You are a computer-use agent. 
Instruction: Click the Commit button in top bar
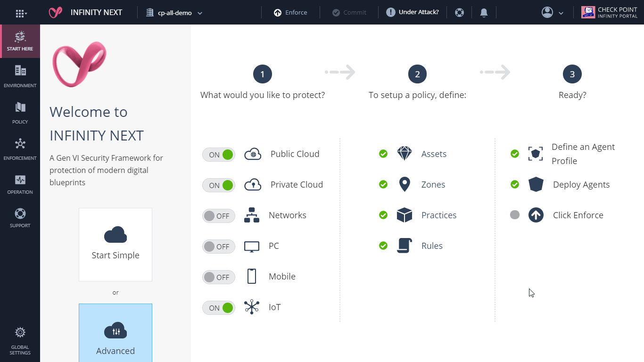coord(349,13)
